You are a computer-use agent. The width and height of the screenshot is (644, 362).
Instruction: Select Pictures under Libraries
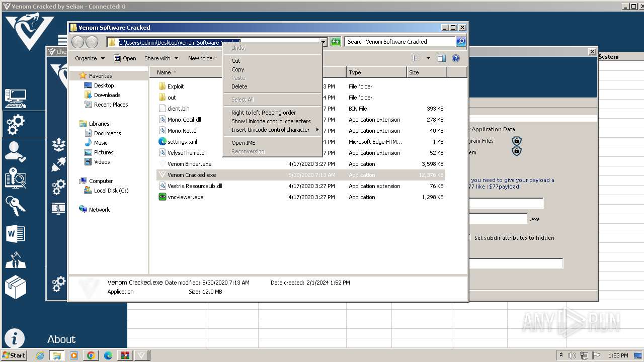(104, 152)
